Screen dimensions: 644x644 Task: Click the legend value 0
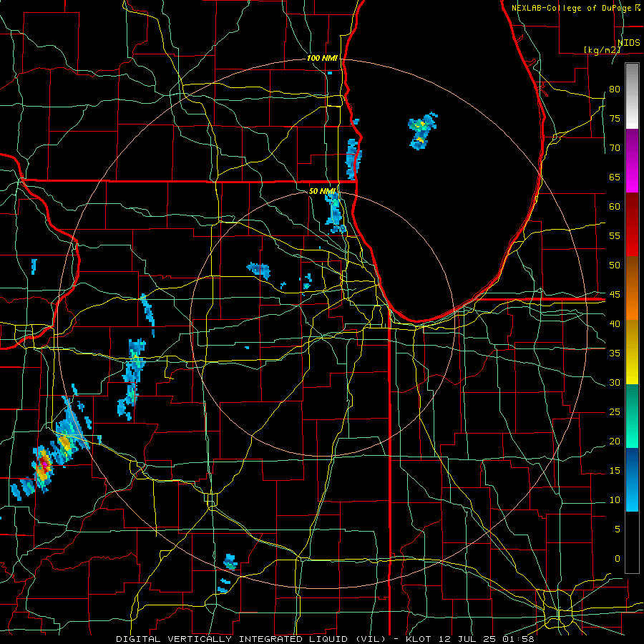pyautogui.click(x=618, y=559)
